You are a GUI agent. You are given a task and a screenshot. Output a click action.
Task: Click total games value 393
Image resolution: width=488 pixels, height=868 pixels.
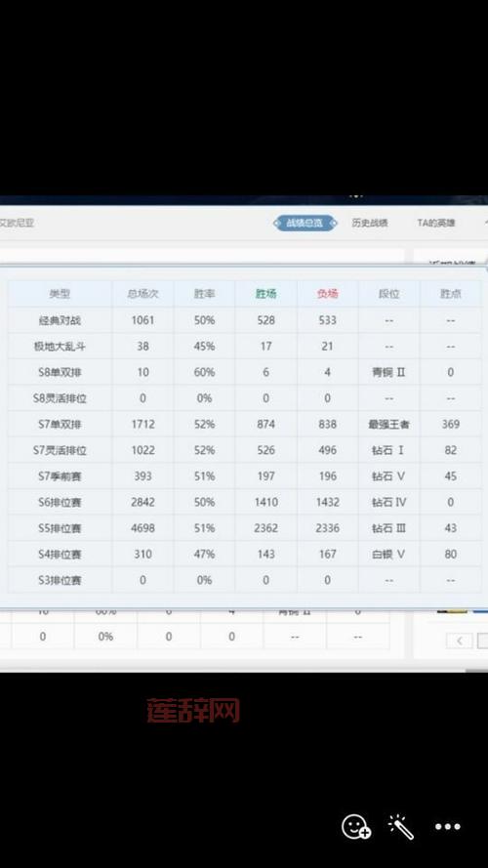[x=142, y=476]
